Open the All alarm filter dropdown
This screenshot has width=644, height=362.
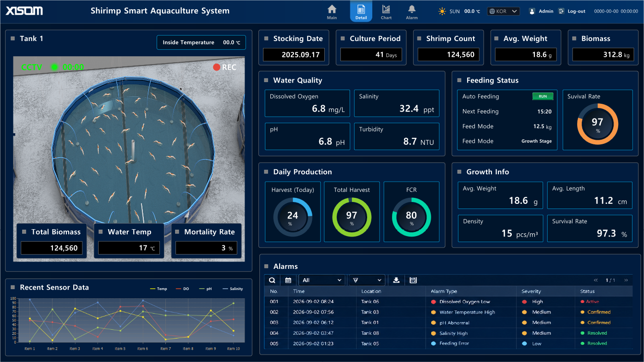point(322,280)
